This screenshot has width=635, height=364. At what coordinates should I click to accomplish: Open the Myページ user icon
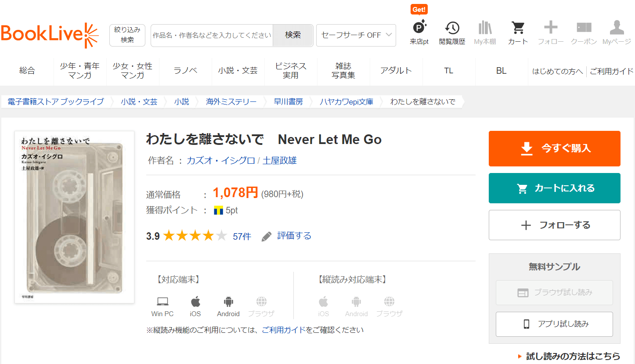point(617,28)
